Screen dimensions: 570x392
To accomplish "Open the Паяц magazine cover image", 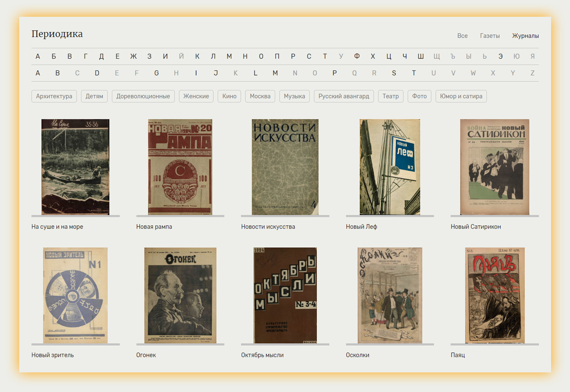I will pyautogui.click(x=494, y=295).
